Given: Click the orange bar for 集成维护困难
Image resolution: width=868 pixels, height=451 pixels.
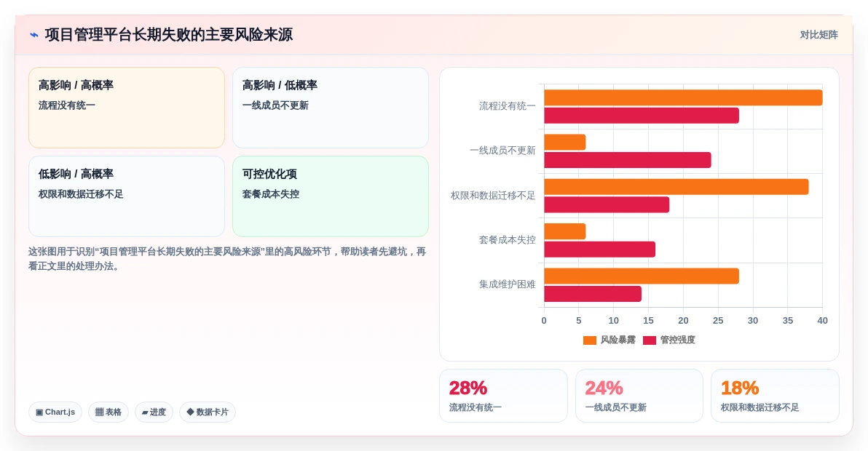Looking at the screenshot, I should (x=642, y=276).
